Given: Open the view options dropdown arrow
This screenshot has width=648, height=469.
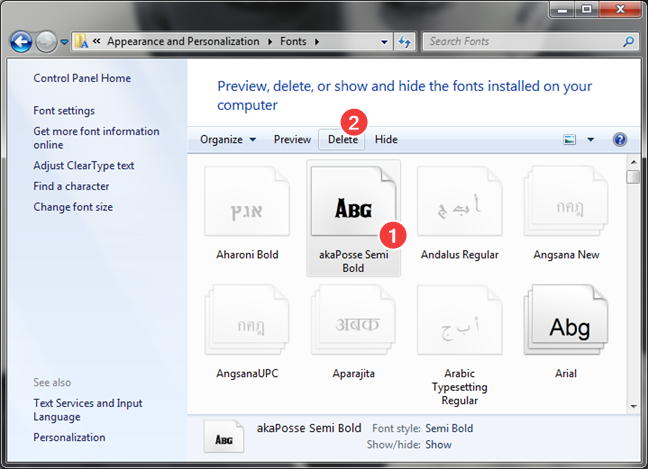Looking at the screenshot, I should pyautogui.click(x=591, y=140).
